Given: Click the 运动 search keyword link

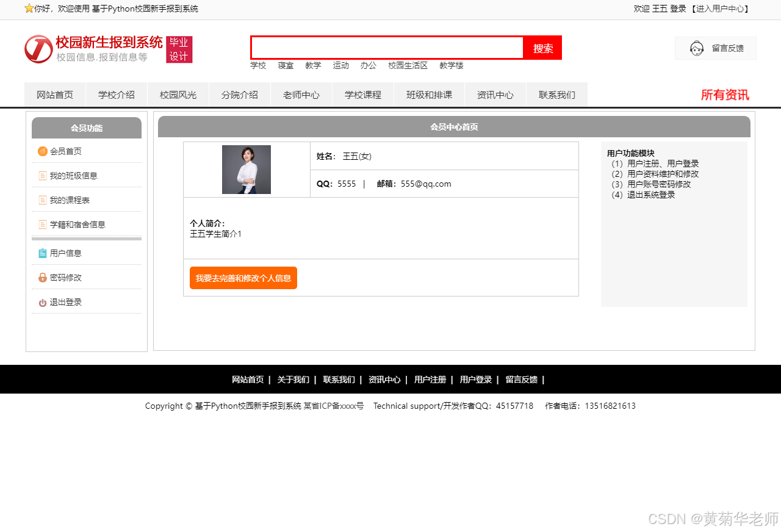Looking at the screenshot, I should [x=341, y=65].
